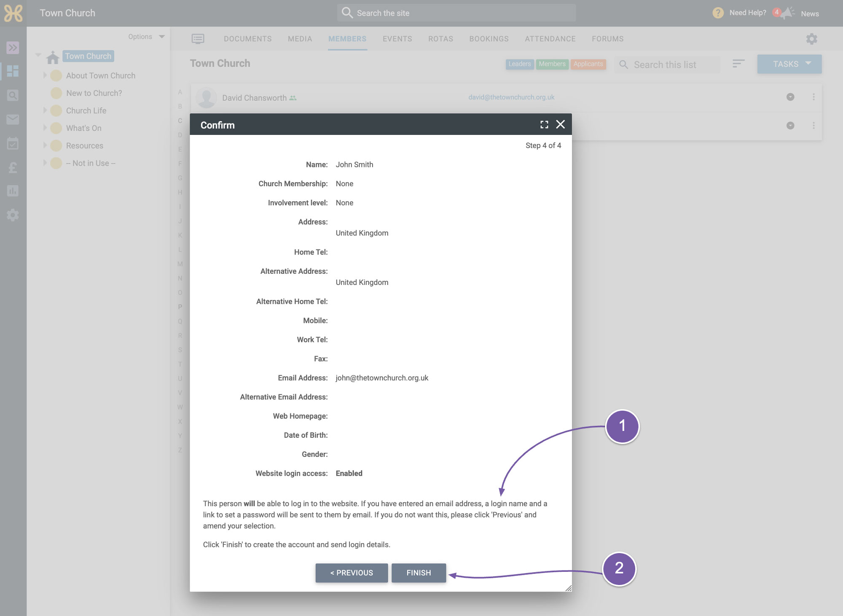Screen dimensions: 843x616
Task: Click round dropdown icon on second member row
Action: 790,126
